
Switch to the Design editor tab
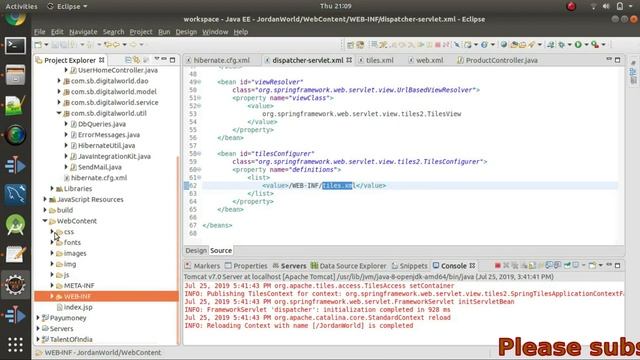click(x=196, y=251)
